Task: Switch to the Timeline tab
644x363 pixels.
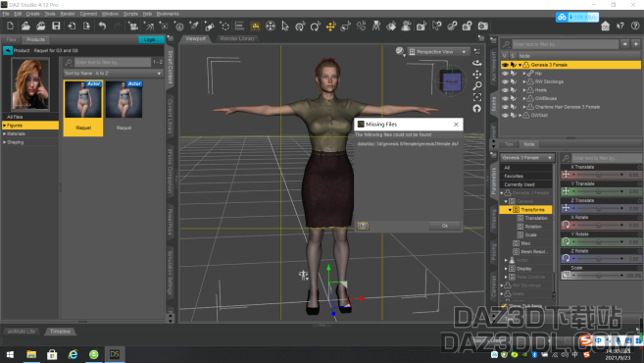Action: (x=60, y=332)
